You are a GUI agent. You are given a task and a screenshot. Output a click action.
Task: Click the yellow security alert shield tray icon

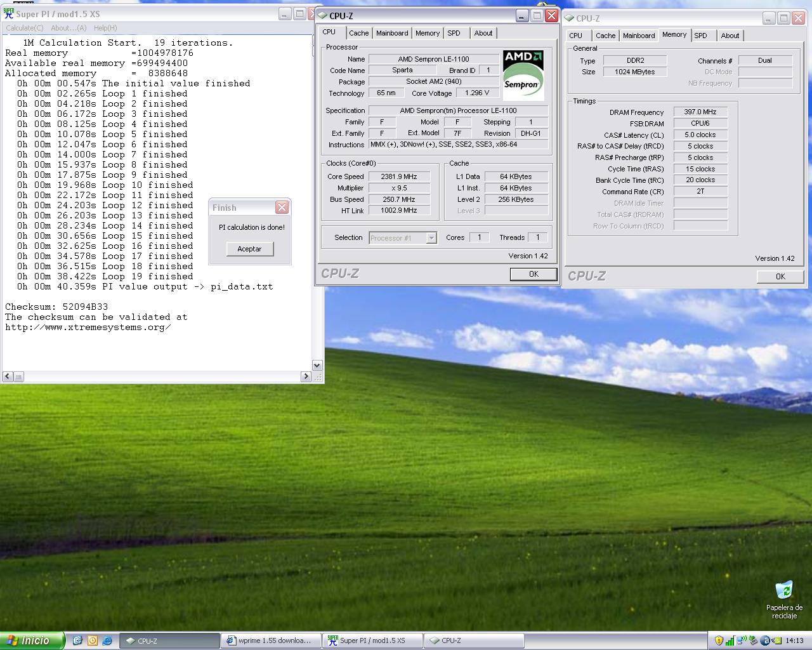pos(719,640)
